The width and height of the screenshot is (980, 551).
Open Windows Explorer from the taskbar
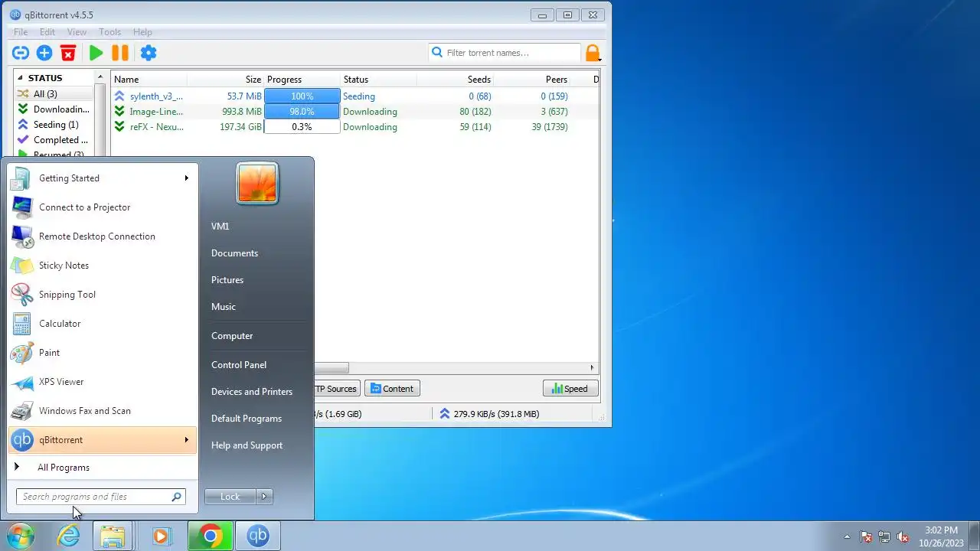coord(113,536)
